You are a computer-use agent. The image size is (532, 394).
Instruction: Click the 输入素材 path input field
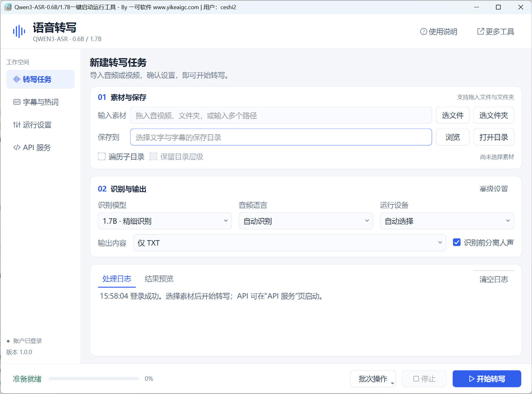281,115
